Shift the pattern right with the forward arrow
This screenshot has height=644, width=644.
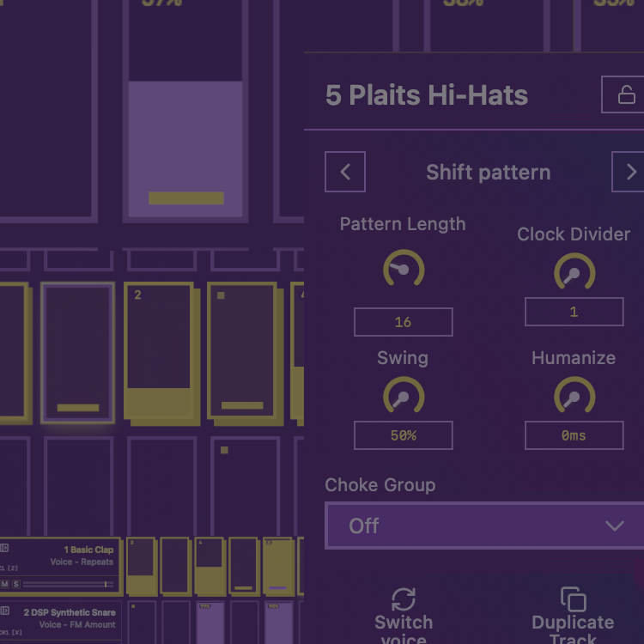click(x=628, y=172)
